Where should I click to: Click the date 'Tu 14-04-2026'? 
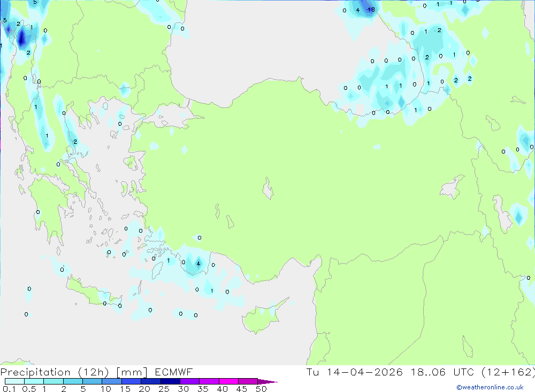(x=354, y=372)
